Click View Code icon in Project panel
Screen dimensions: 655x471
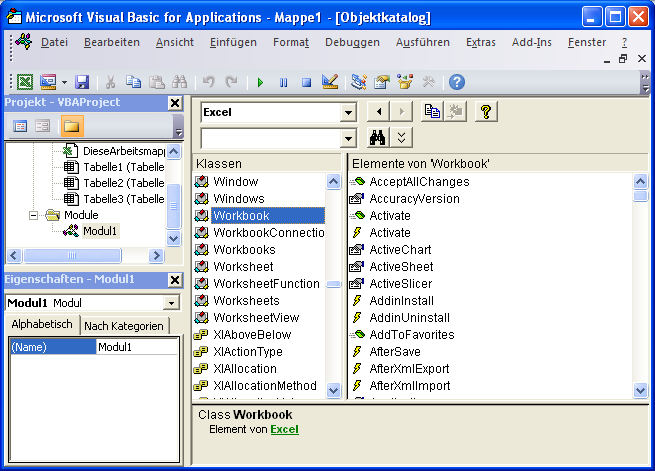click(x=20, y=126)
